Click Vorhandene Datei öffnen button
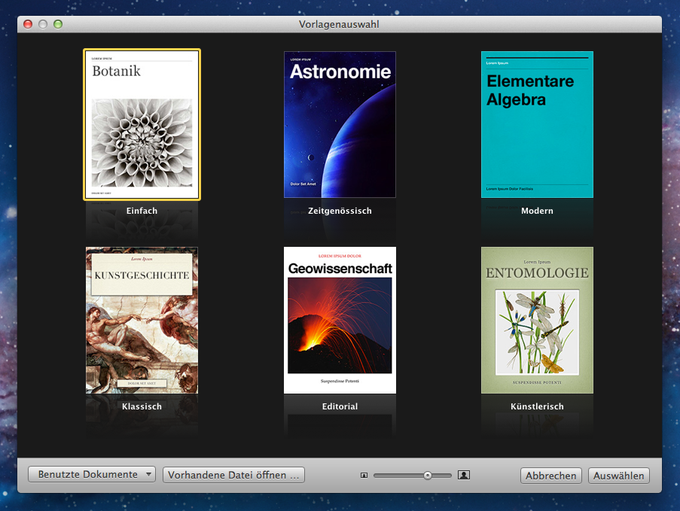The image size is (680, 511). (234, 475)
